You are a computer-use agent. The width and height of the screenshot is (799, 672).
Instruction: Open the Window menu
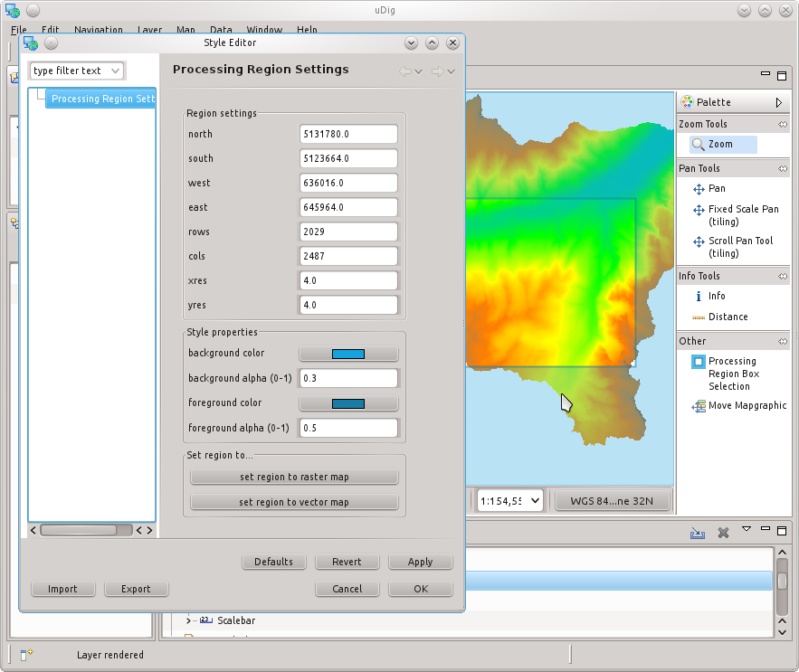point(264,30)
